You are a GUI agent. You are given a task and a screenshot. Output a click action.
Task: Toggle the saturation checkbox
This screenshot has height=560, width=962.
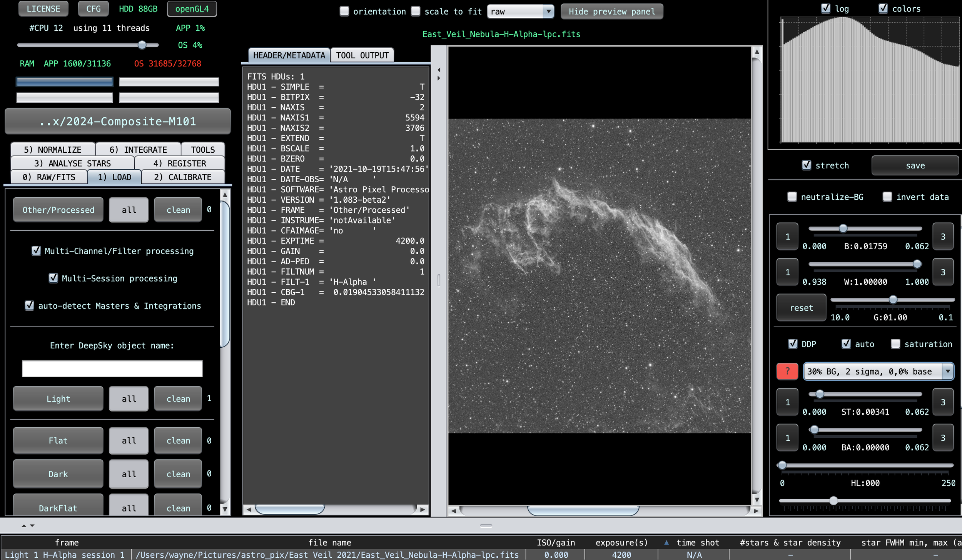click(895, 344)
